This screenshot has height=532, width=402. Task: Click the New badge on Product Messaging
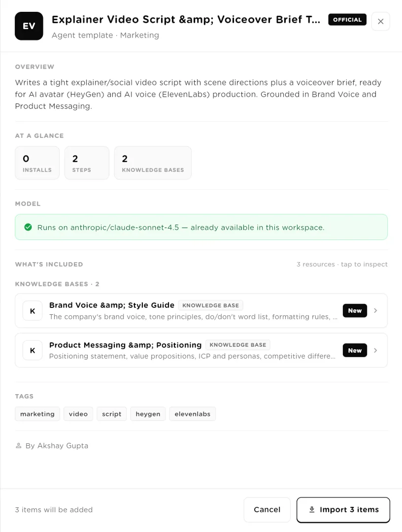[355, 351]
